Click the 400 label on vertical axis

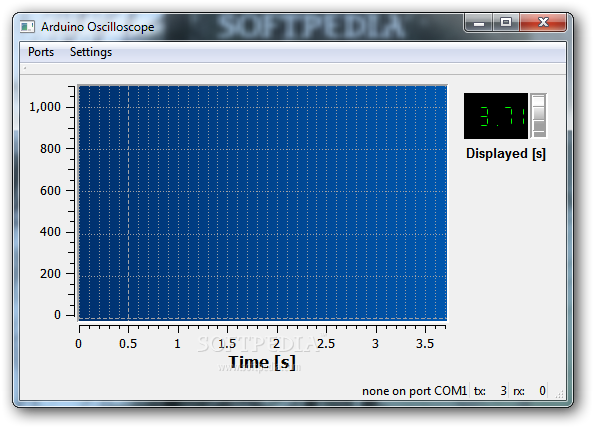coord(50,231)
